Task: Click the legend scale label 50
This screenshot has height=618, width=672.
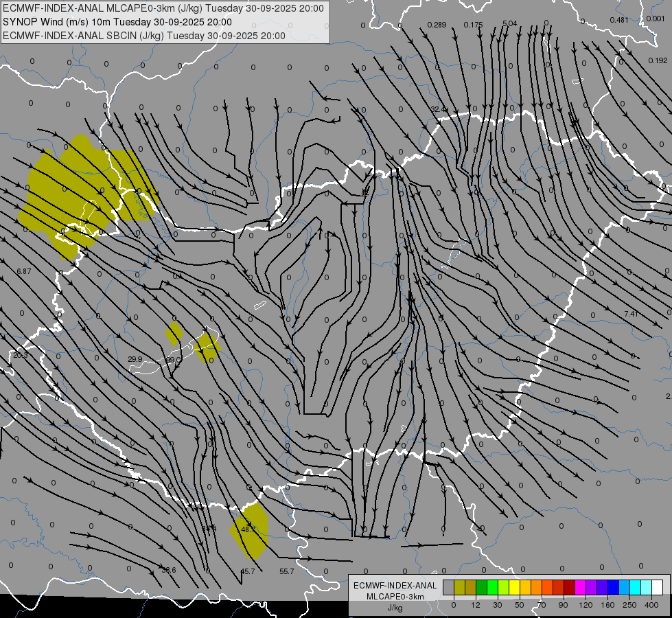Action: (520, 605)
